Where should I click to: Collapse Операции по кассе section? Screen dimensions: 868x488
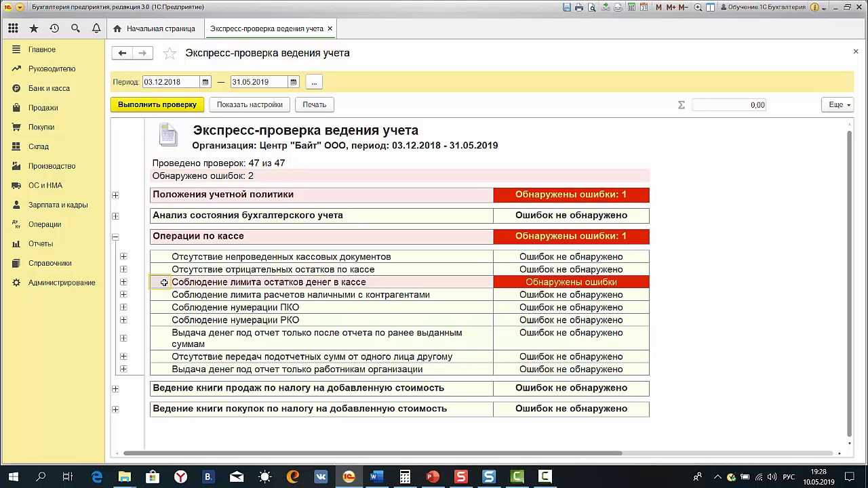coord(115,237)
